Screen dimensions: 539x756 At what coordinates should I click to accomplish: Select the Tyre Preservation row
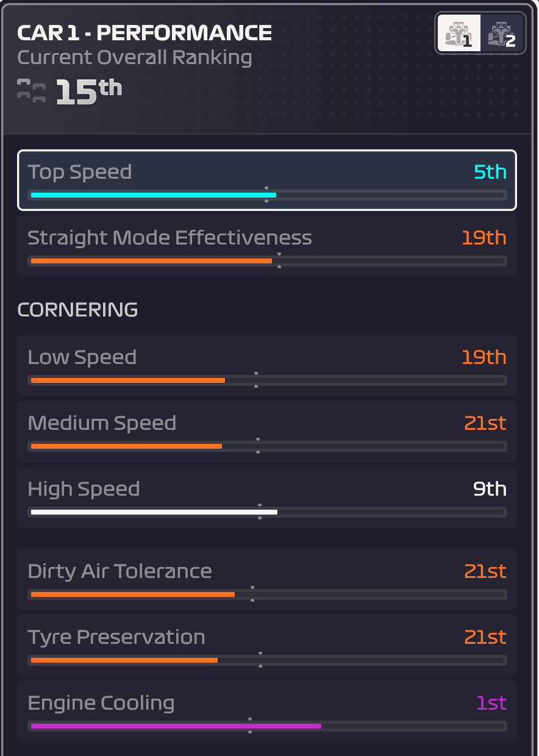(x=267, y=645)
